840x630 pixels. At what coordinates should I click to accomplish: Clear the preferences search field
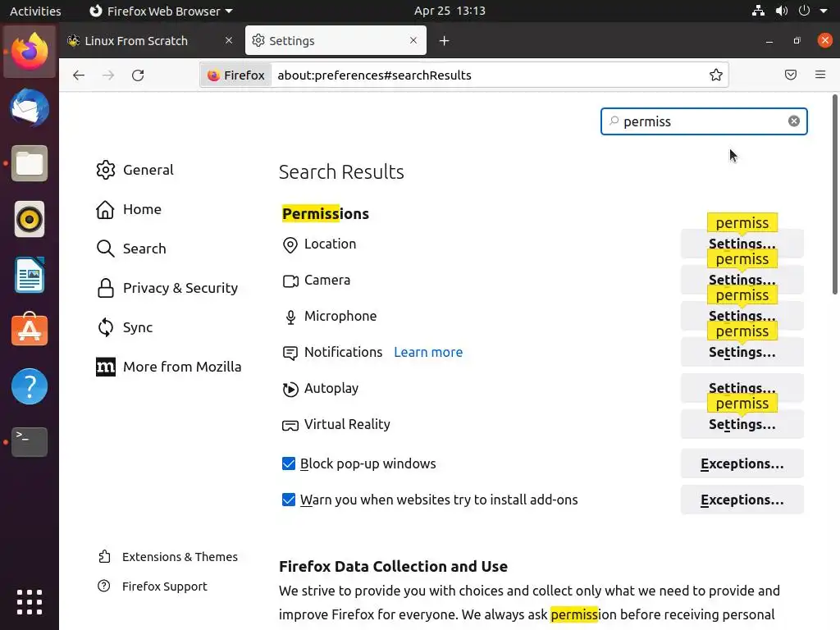coord(794,121)
